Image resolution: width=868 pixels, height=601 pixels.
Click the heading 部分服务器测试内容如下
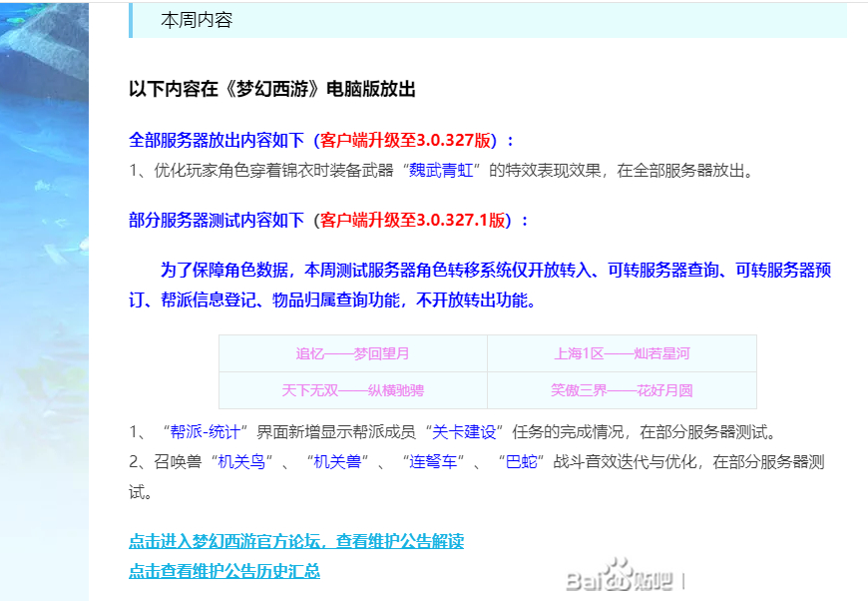pos(217,220)
